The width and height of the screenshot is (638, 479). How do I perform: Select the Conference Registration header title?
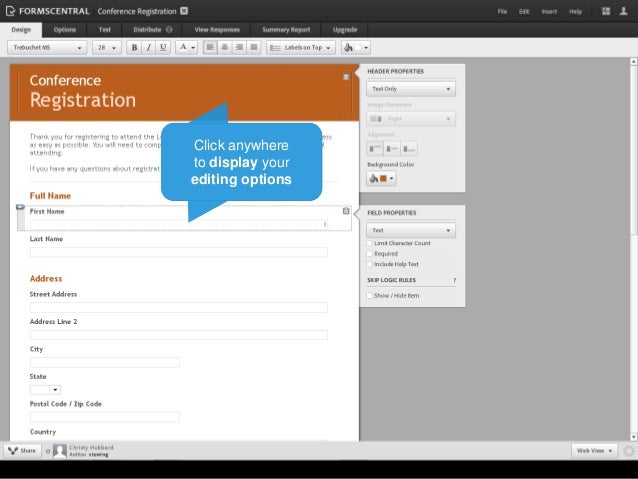[x=83, y=92]
